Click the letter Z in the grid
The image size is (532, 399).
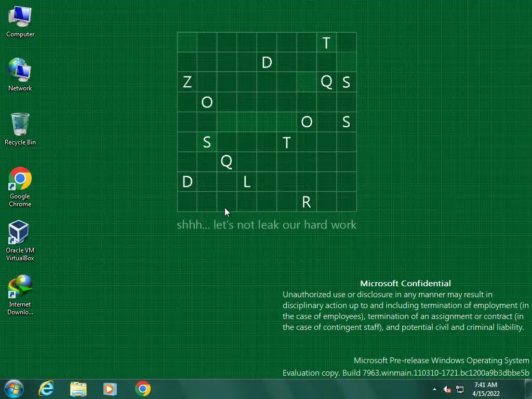coord(187,82)
